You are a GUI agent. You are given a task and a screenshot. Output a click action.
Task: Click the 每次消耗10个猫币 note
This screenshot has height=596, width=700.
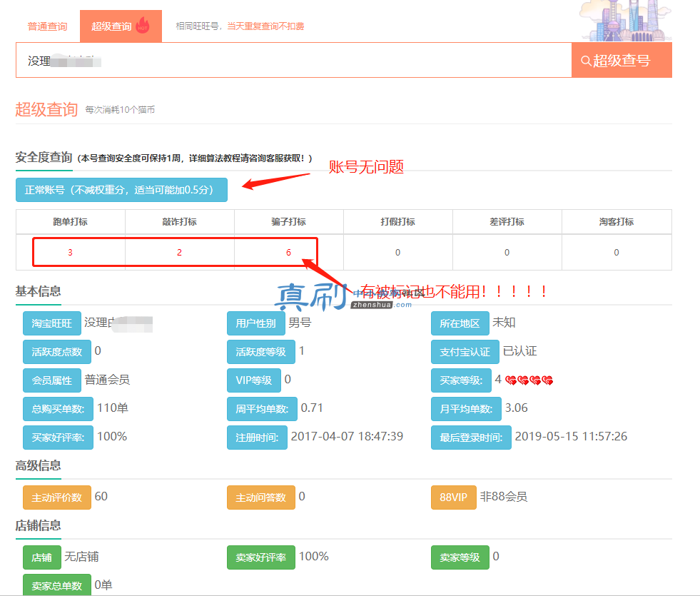click(x=120, y=110)
